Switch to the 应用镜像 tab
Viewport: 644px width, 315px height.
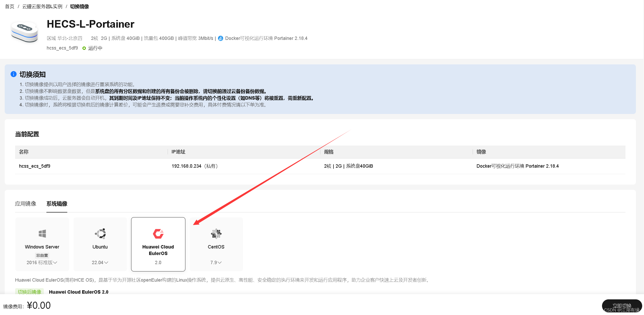coord(26,204)
